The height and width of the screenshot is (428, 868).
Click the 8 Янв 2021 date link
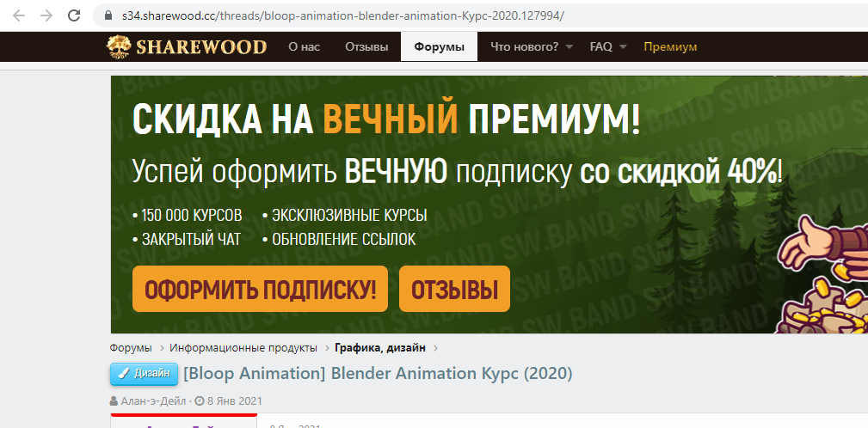click(x=235, y=400)
